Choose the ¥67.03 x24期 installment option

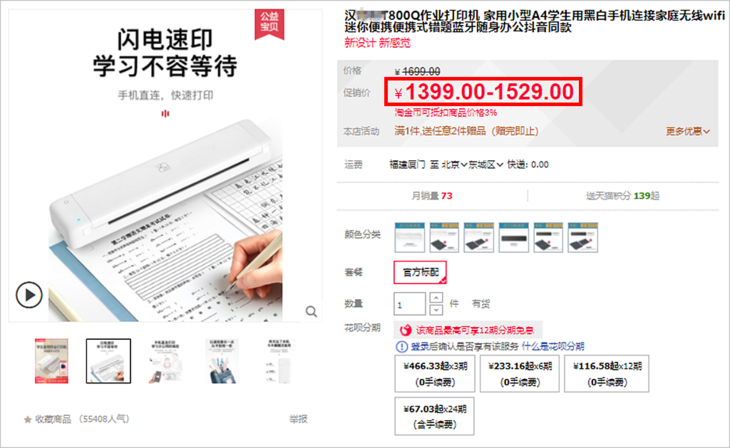coord(435,416)
